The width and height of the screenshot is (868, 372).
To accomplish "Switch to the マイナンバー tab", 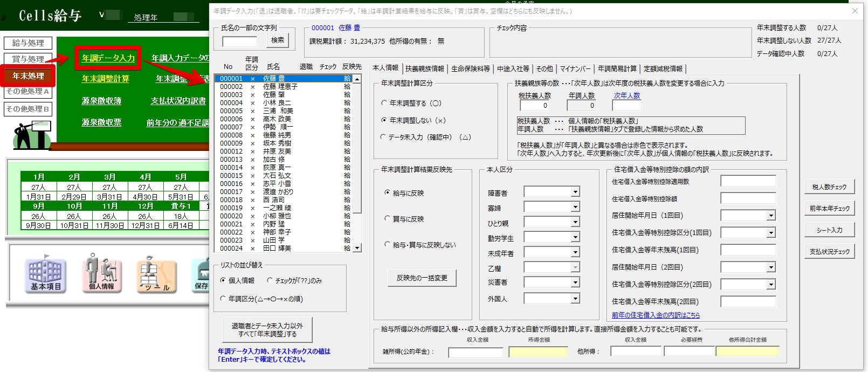I will [575, 68].
